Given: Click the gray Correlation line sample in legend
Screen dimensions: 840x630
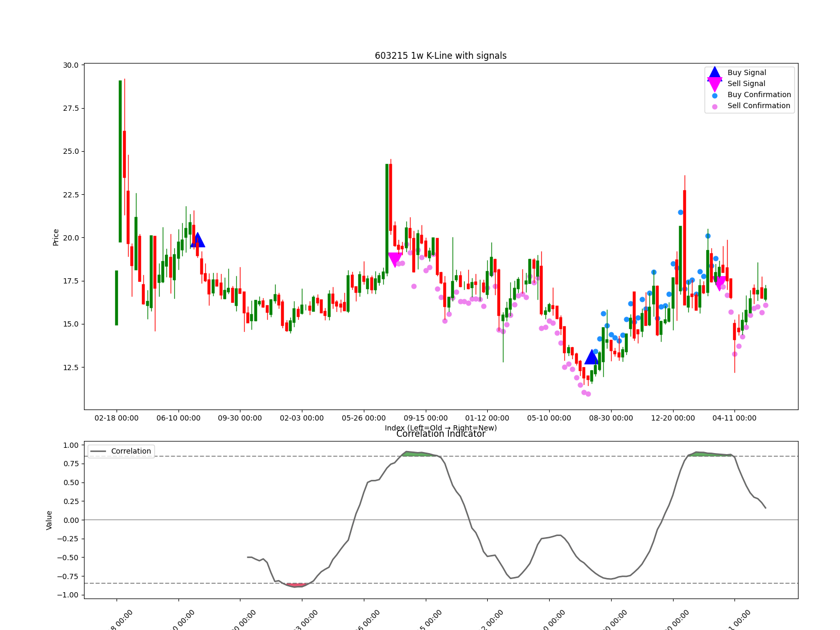Looking at the screenshot, I should coord(98,451).
